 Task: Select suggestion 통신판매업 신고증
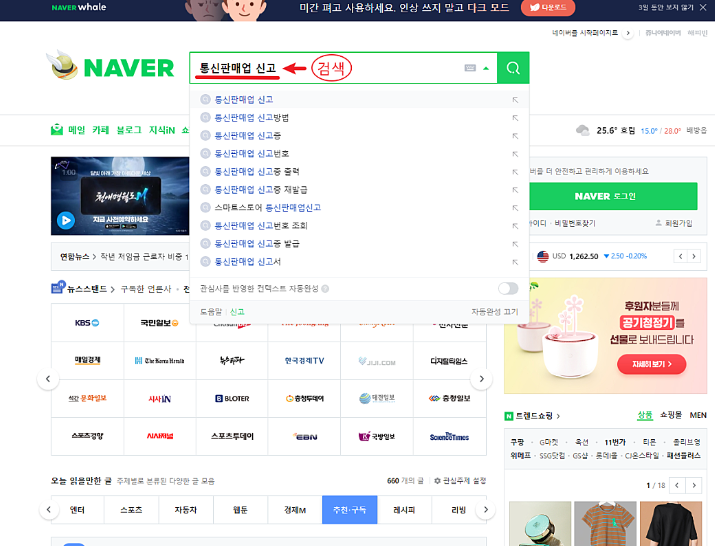click(x=248, y=135)
